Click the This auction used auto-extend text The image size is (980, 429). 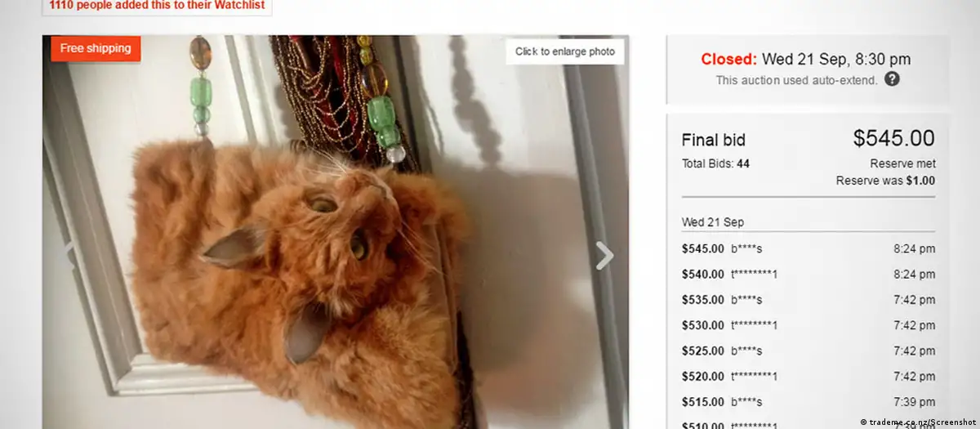point(797,80)
